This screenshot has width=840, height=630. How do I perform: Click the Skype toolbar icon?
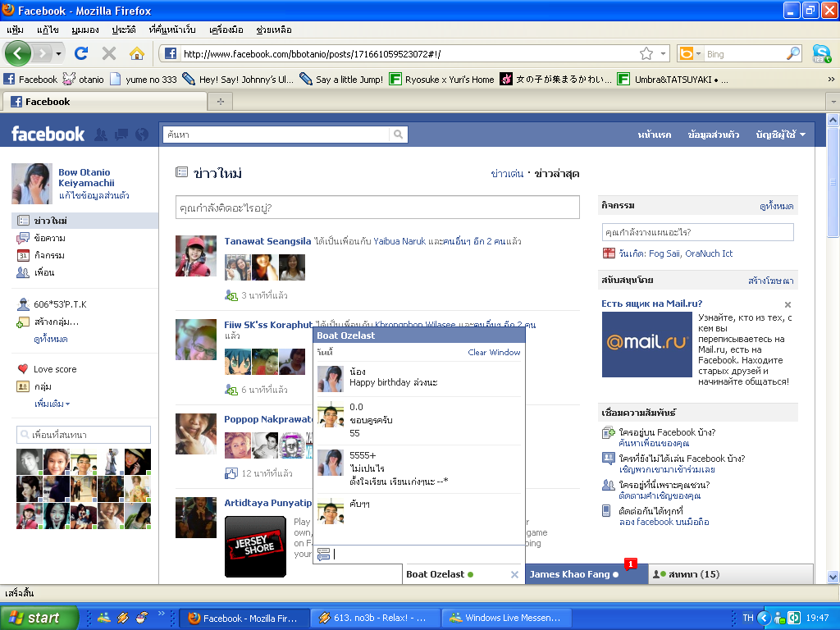coord(821,53)
